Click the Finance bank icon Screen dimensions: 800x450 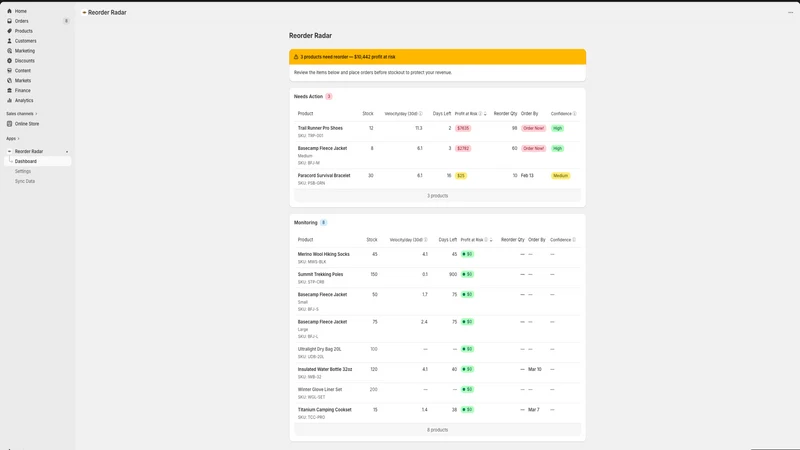9,90
